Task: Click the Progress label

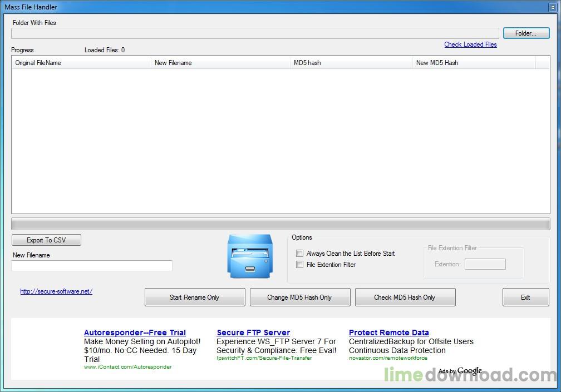Action: (22, 50)
